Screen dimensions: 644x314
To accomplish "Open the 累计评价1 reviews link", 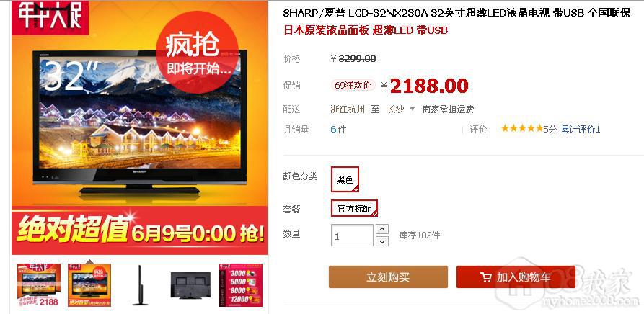I will point(581,130).
